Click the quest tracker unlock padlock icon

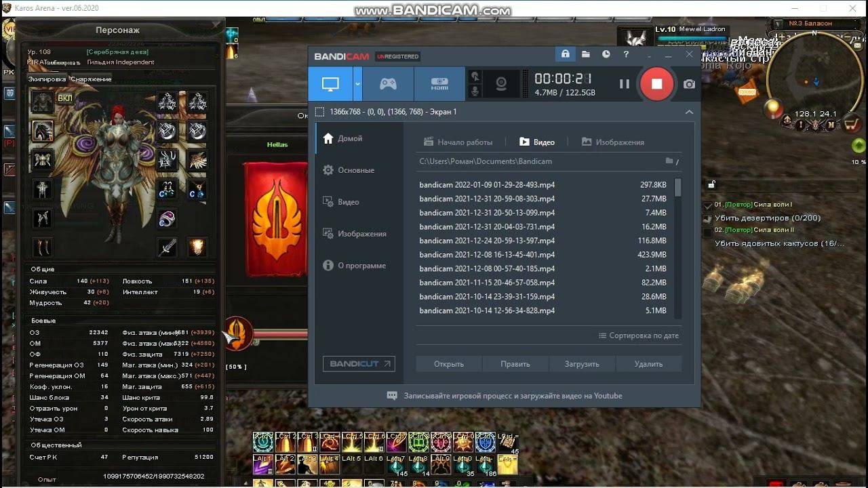click(712, 184)
